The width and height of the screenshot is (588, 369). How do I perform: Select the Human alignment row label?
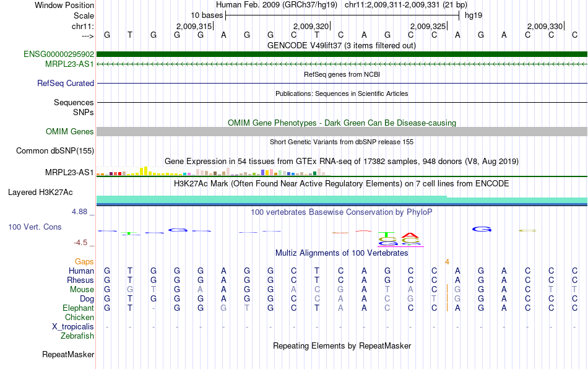point(81,271)
